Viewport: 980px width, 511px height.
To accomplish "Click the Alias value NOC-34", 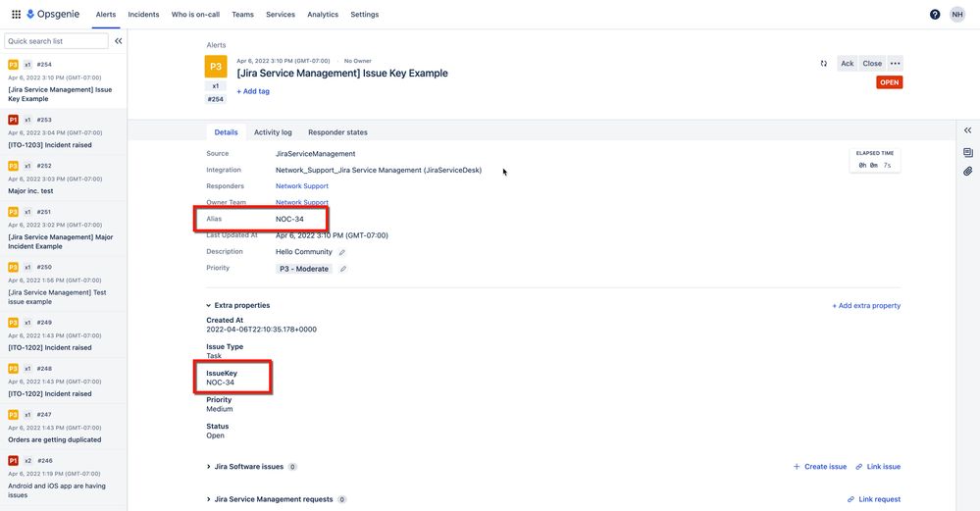I will pos(289,220).
